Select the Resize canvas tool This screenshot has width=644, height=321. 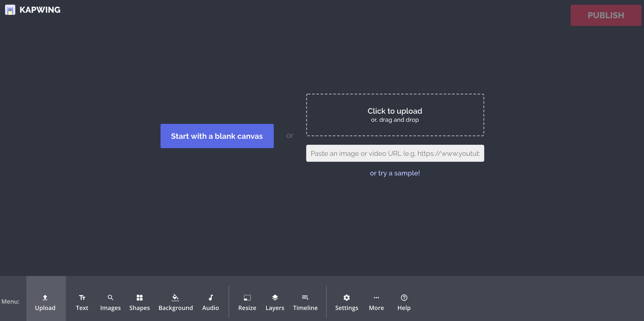(247, 302)
